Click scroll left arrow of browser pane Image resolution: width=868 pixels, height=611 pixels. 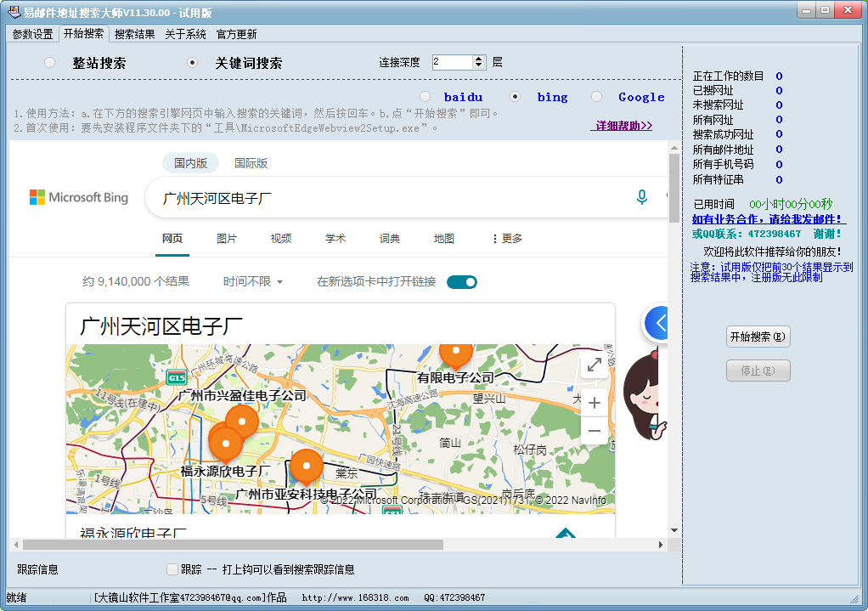pos(16,545)
